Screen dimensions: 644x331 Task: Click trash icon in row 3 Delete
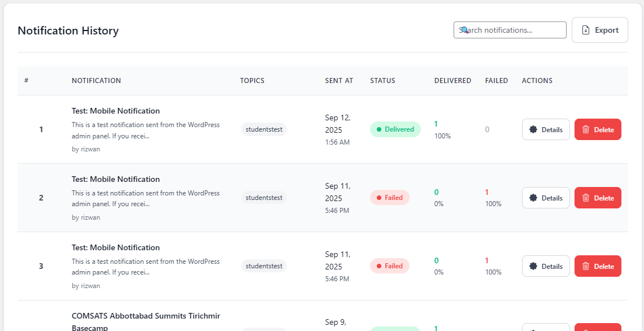586,267
